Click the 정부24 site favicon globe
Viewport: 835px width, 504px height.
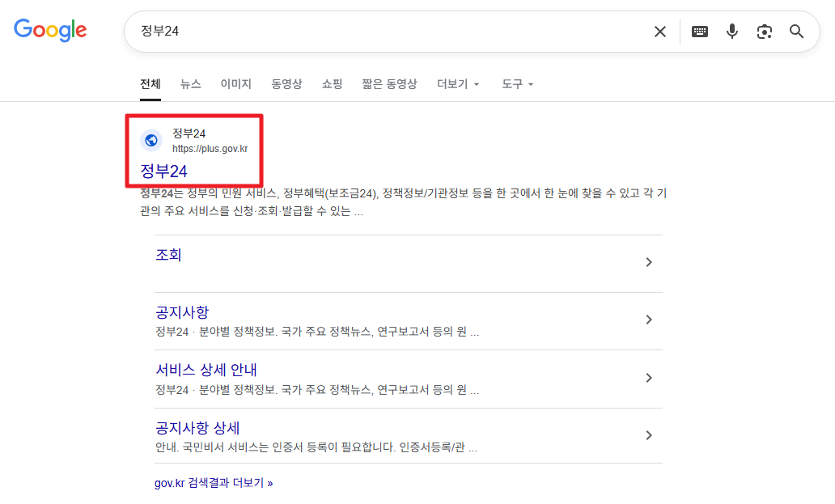(151, 139)
